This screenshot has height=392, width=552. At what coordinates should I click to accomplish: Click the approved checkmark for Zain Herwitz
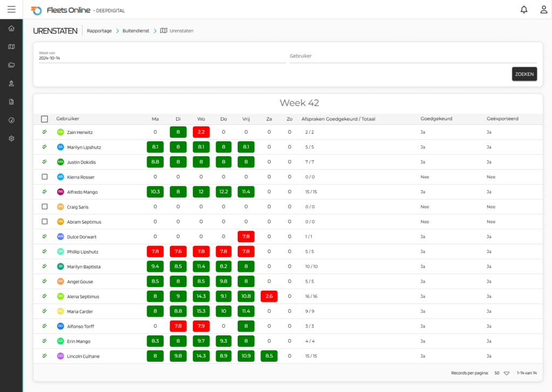pos(44,132)
